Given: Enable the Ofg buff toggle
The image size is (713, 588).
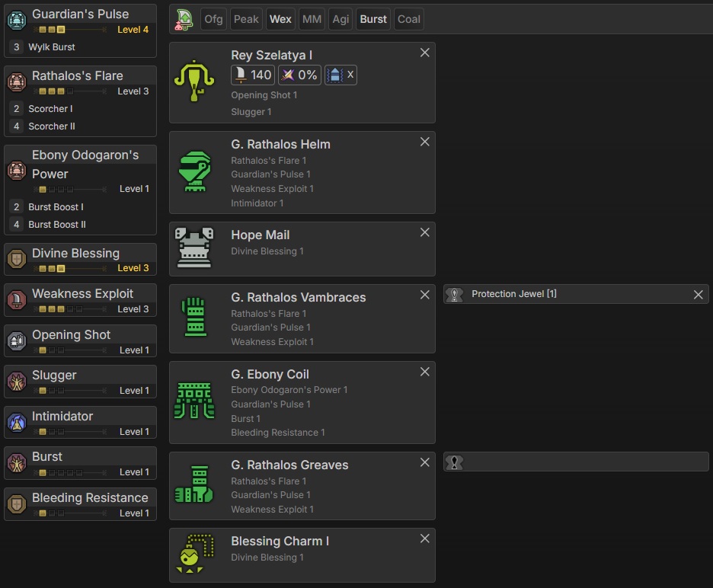Looking at the screenshot, I should 214,19.
